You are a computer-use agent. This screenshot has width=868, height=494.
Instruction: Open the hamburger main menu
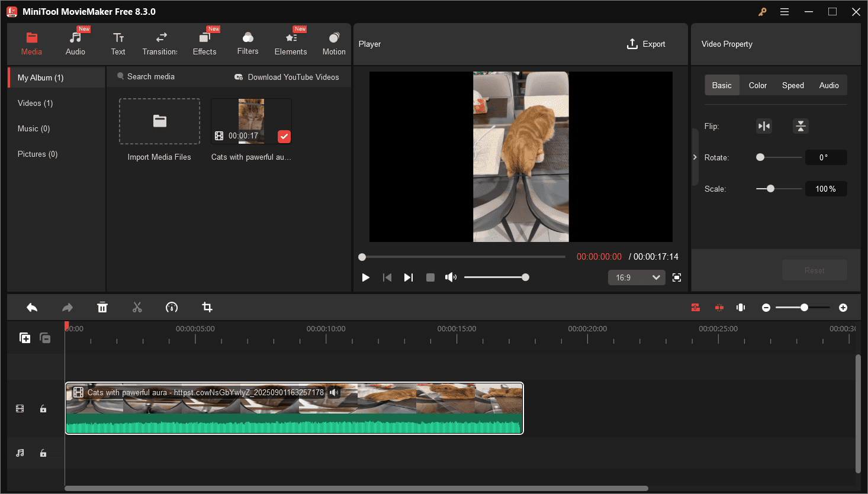click(x=785, y=12)
